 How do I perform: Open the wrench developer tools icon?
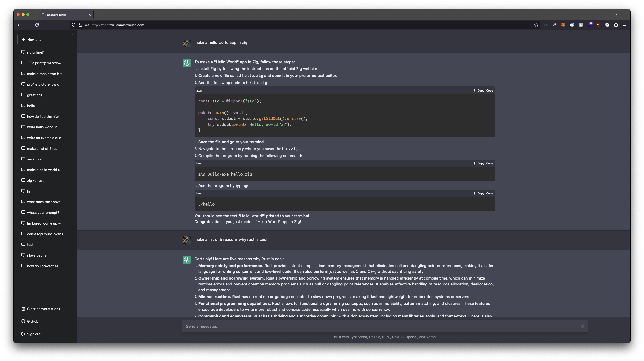click(x=554, y=25)
